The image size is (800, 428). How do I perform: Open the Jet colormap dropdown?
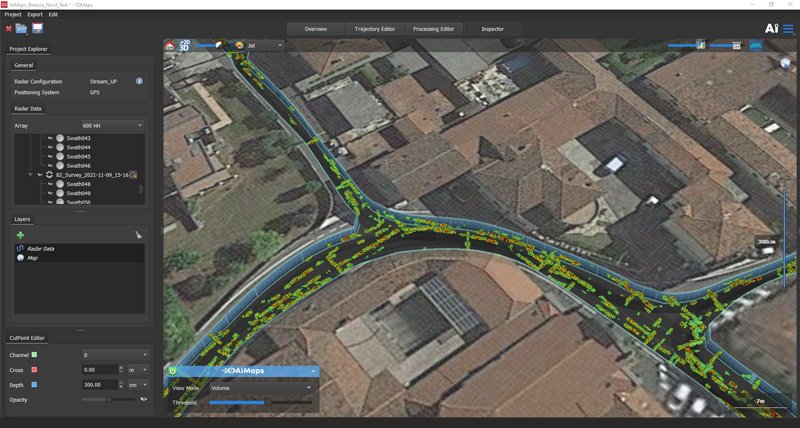[x=264, y=45]
